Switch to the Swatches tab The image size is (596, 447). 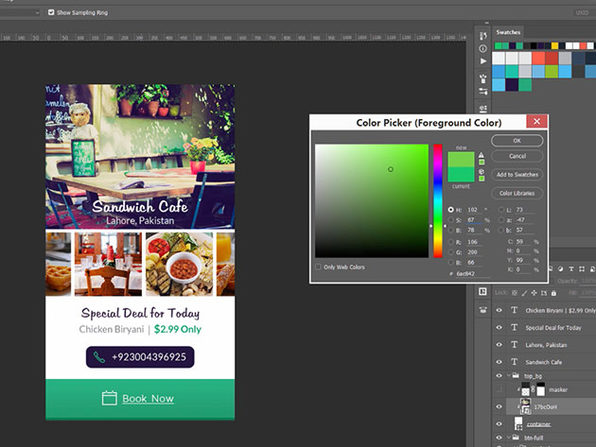click(x=508, y=32)
